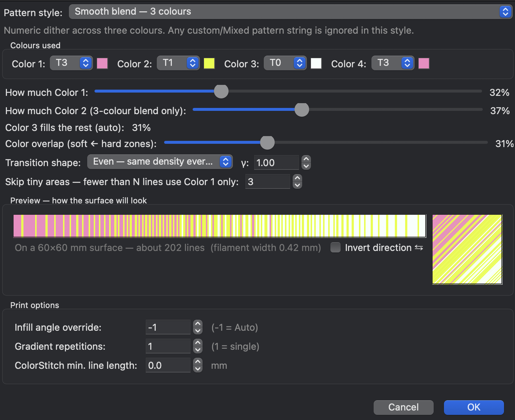
Task: Increase Skip tiny areas value with up arrow
Action: pos(297,178)
